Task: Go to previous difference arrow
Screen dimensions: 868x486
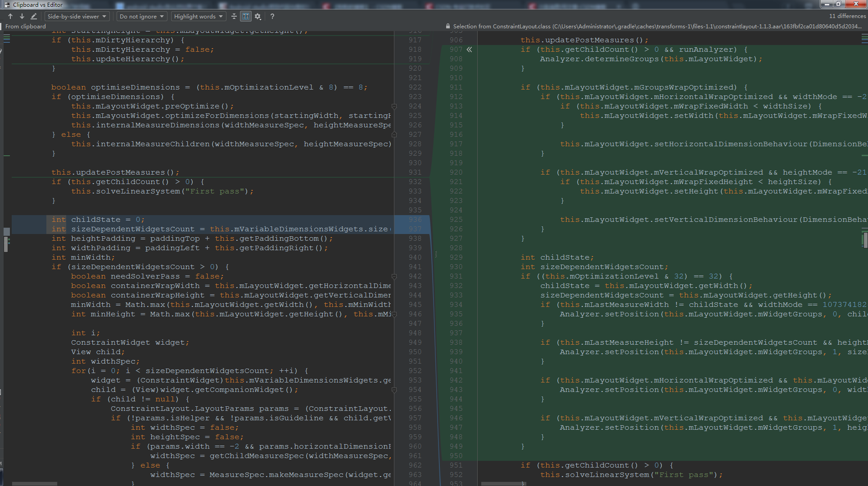Action: [x=10, y=16]
